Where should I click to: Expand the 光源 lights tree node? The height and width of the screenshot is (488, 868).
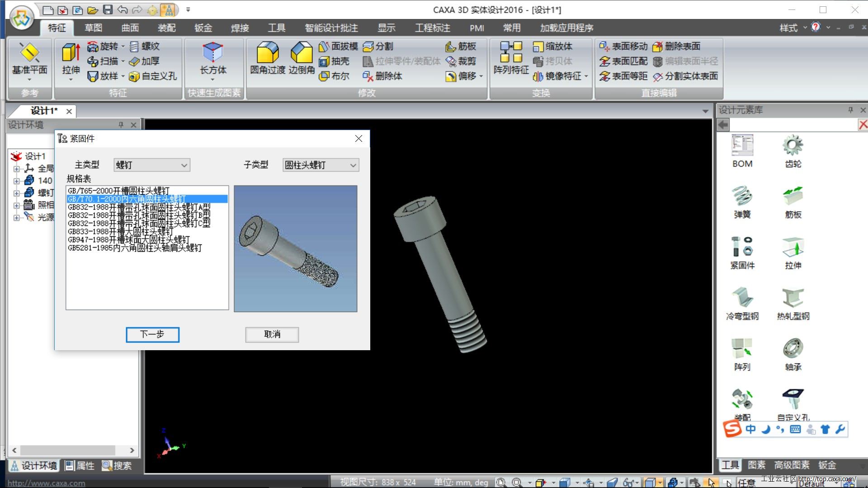[x=16, y=217]
